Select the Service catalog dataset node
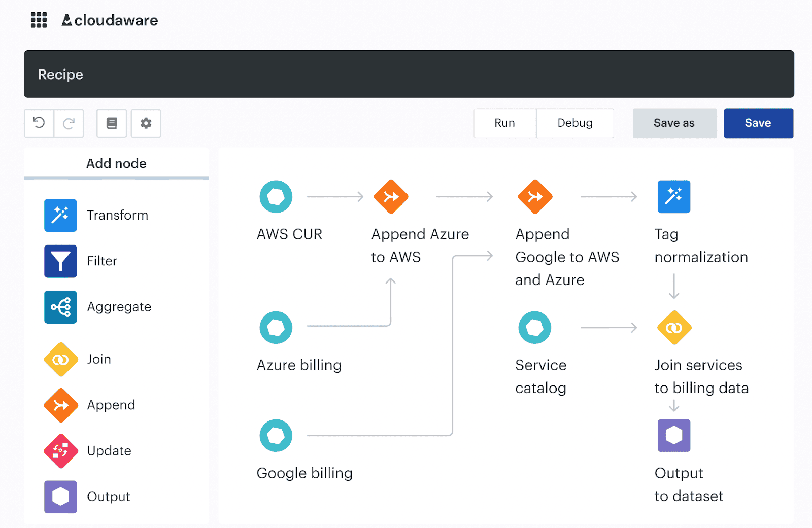Screen dimensions: 812x528 (x=535, y=328)
